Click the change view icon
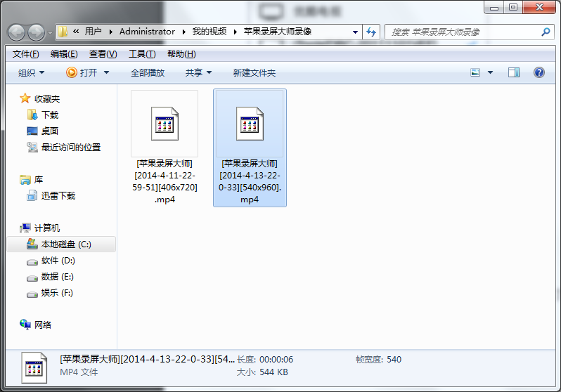The image size is (561, 392). (475, 72)
